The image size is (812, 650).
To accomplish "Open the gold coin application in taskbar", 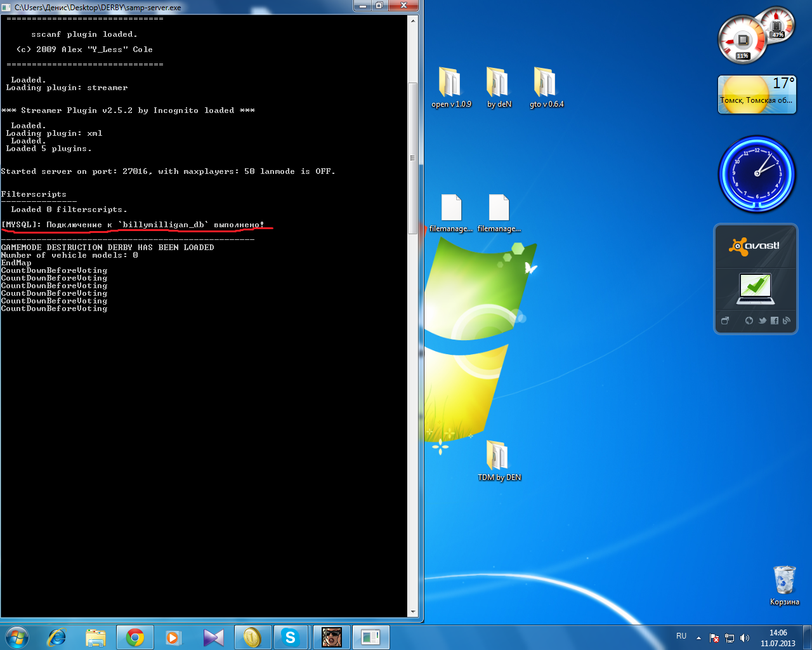I will tap(252, 637).
